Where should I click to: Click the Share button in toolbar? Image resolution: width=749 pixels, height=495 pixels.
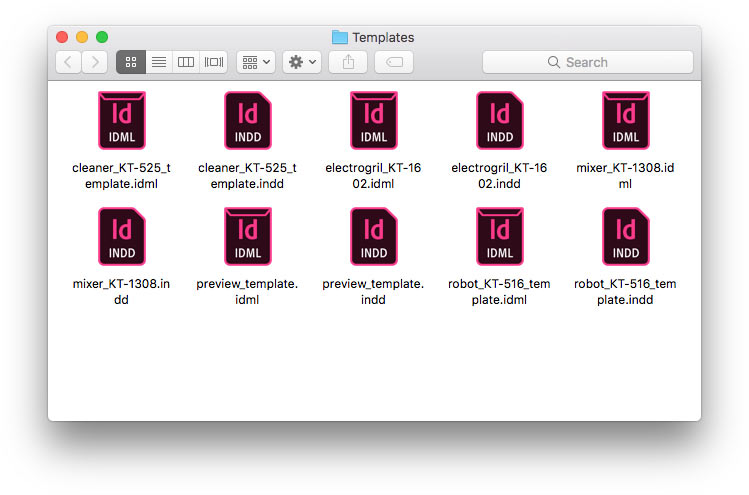click(x=348, y=62)
